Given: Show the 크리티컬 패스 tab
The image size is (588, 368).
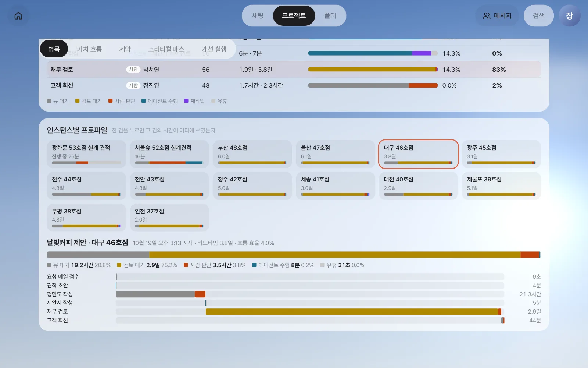Looking at the screenshot, I should [166, 49].
